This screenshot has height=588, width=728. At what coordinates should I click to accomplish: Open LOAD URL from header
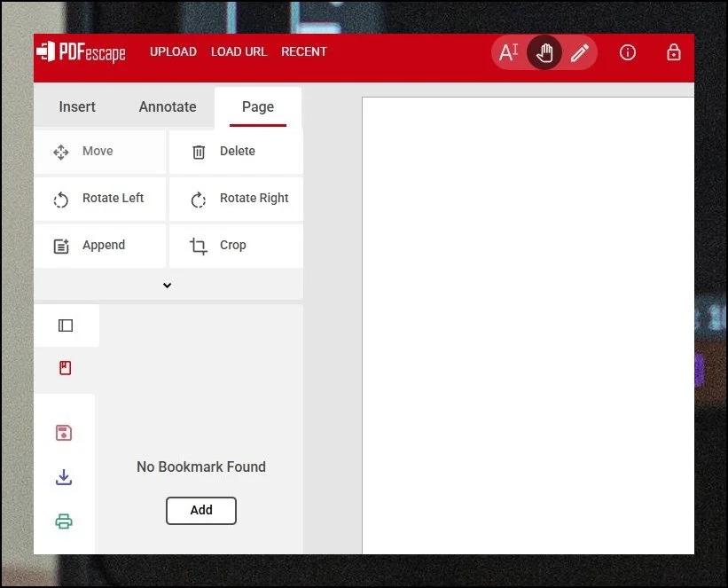[x=239, y=51]
